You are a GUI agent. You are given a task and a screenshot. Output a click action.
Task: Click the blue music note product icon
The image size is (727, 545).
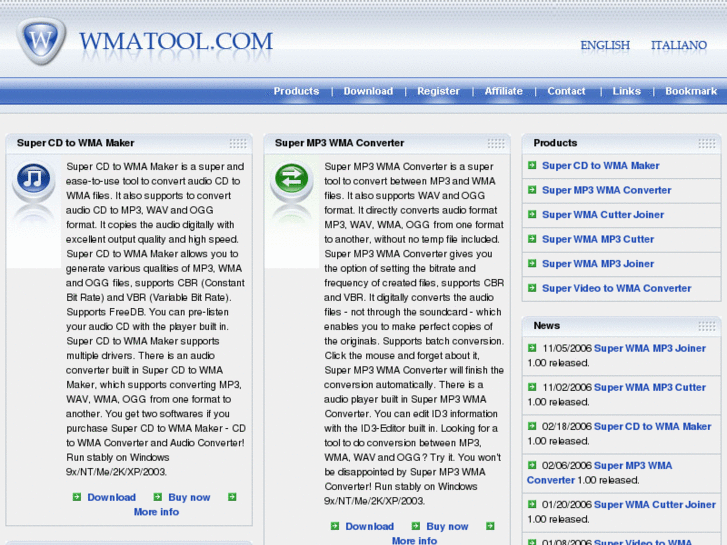(x=33, y=179)
